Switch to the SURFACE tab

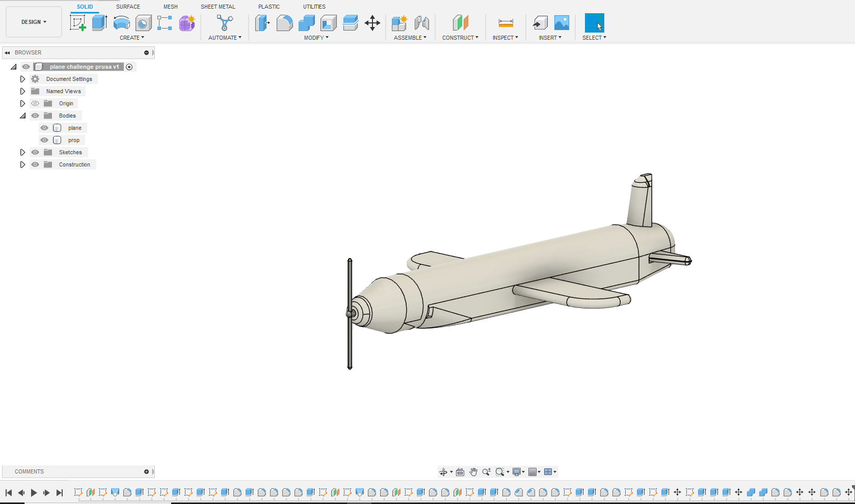click(x=128, y=7)
